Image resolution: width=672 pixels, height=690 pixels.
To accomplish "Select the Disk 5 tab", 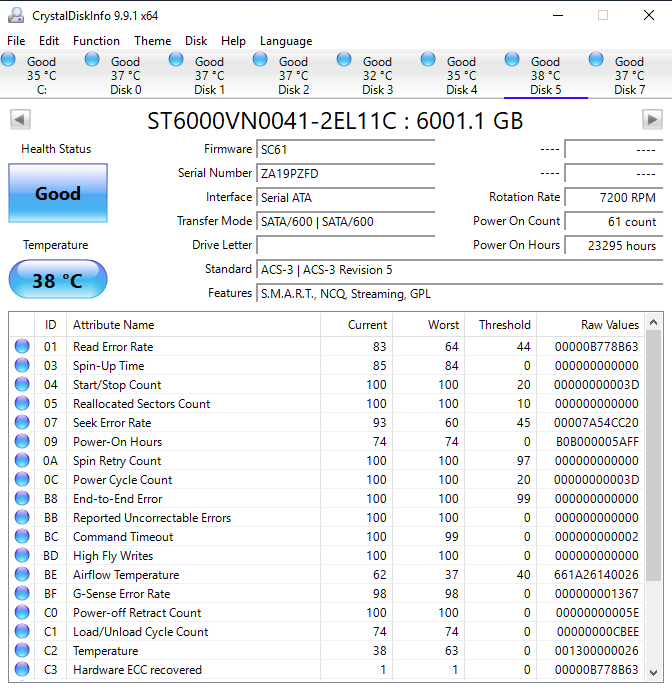I will click(546, 75).
